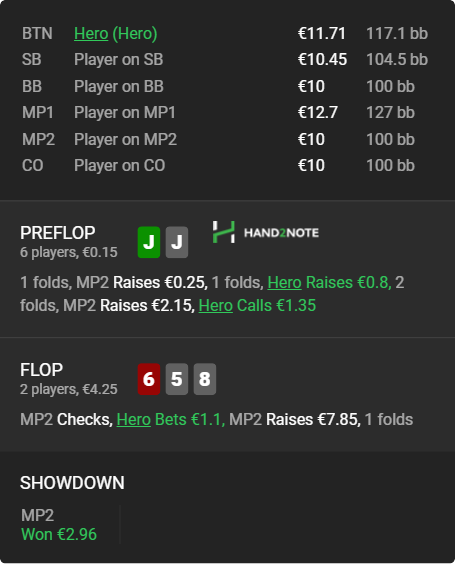The height and width of the screenshot is (564, 455).
Task: Select the Player on MP1 row
Action: pyautogui.click(x=225, y=113)
